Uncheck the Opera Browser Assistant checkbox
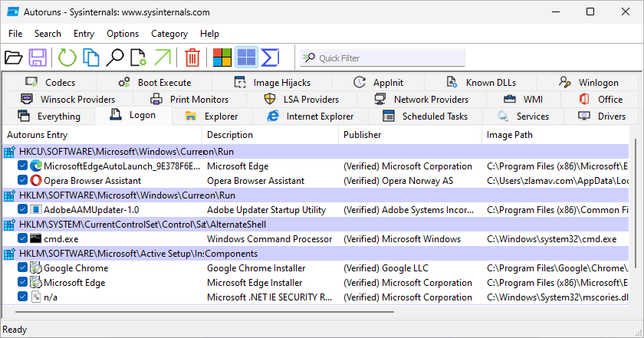 tap(22, 180)
